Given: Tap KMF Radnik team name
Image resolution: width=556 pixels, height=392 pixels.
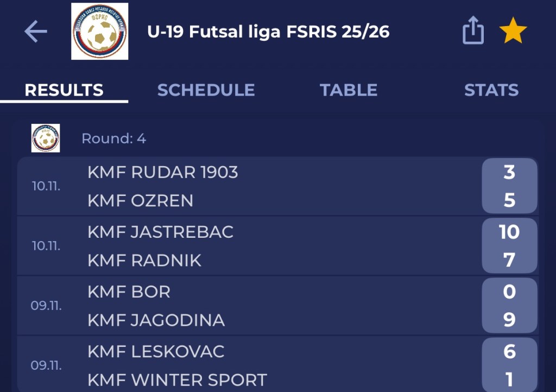Looking at the screenshot, I should click(x=144, y=261).
